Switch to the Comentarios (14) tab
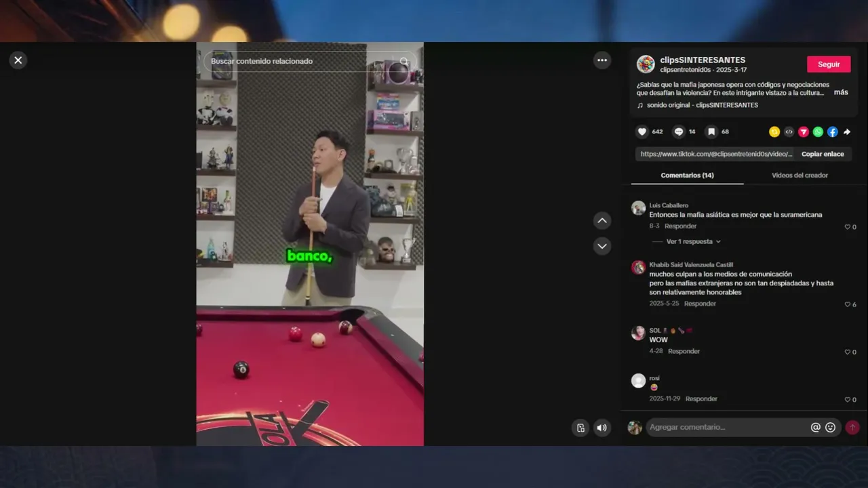 [x=687, y=175]
